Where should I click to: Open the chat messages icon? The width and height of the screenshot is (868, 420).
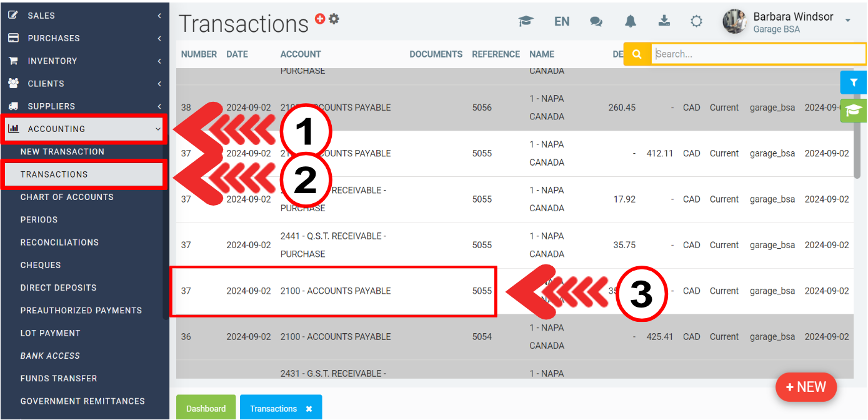(x=596, y=21)
